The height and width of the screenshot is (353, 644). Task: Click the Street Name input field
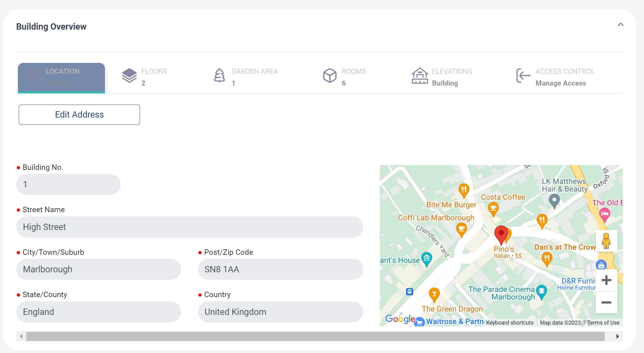pyautogui.click(x=190, y=227)
